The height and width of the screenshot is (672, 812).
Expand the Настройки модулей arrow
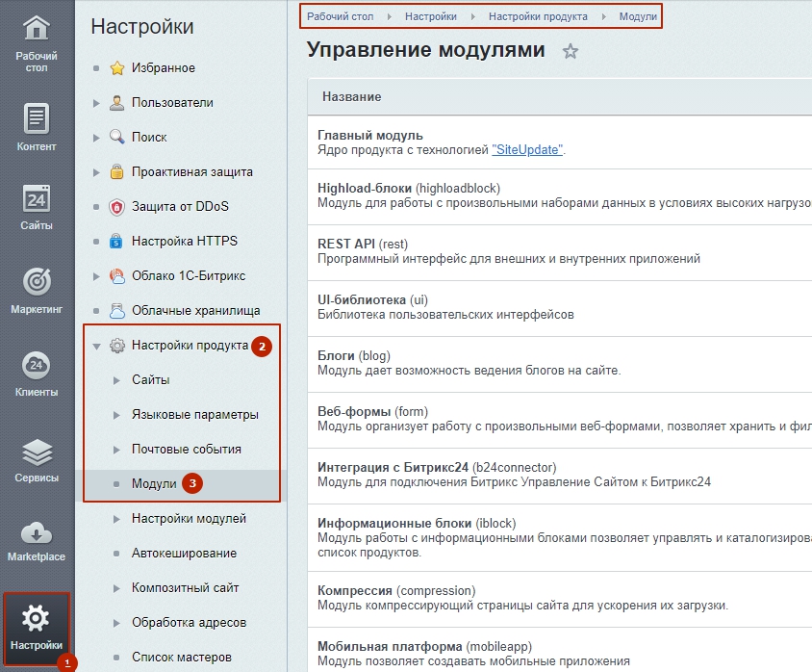click(x=116, y=519)
